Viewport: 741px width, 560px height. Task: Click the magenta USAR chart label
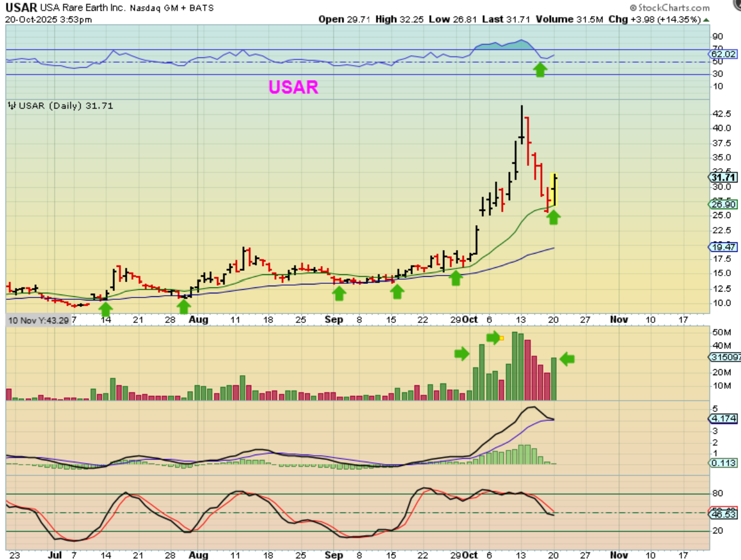click(x=293, y=87)
